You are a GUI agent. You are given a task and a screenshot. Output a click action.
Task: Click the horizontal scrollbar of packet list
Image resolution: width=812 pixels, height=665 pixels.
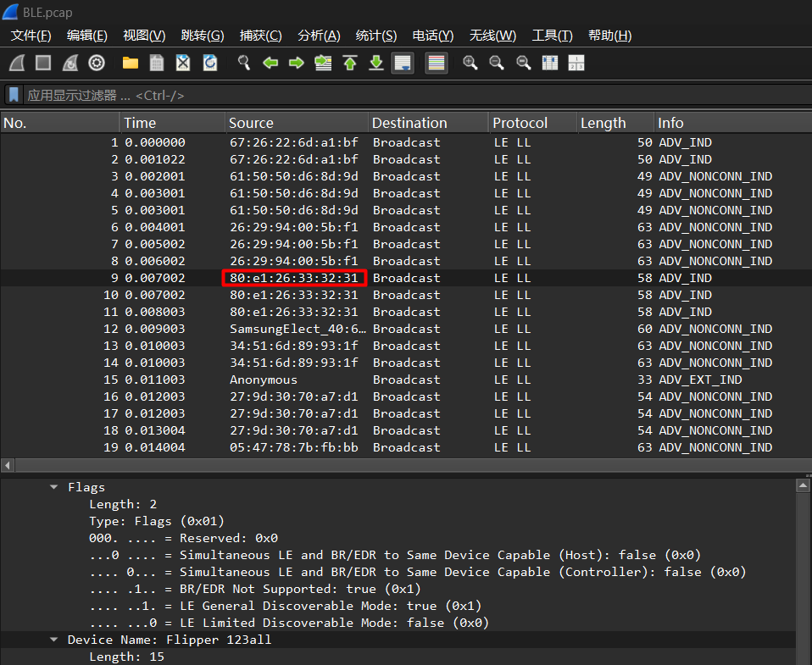pyautogui.click(x=405, y=466)
